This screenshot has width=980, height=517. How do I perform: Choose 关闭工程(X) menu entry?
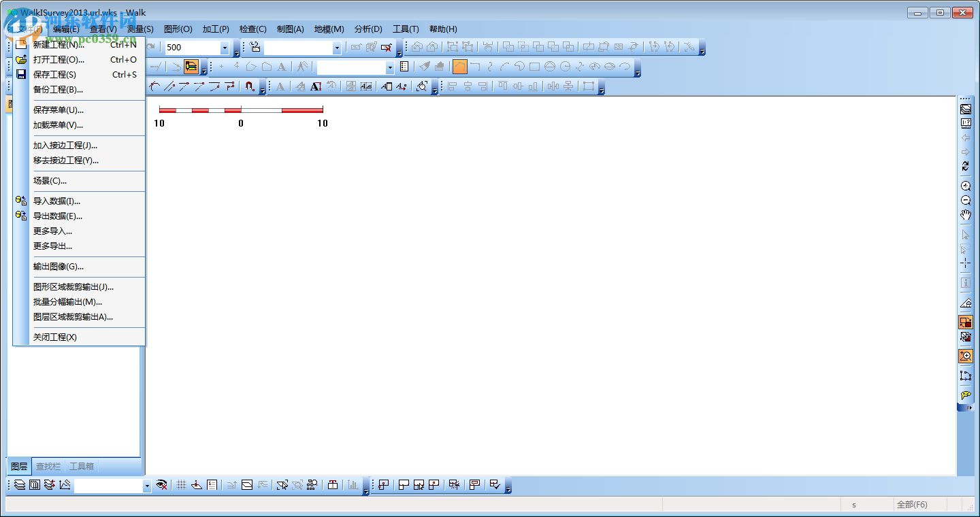click(79, 337)
